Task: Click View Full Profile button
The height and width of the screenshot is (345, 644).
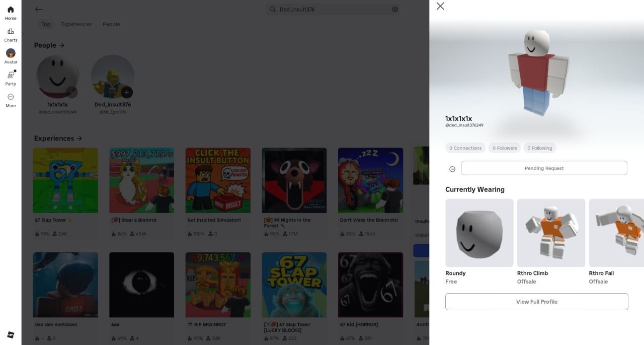Action: point(536,302)
